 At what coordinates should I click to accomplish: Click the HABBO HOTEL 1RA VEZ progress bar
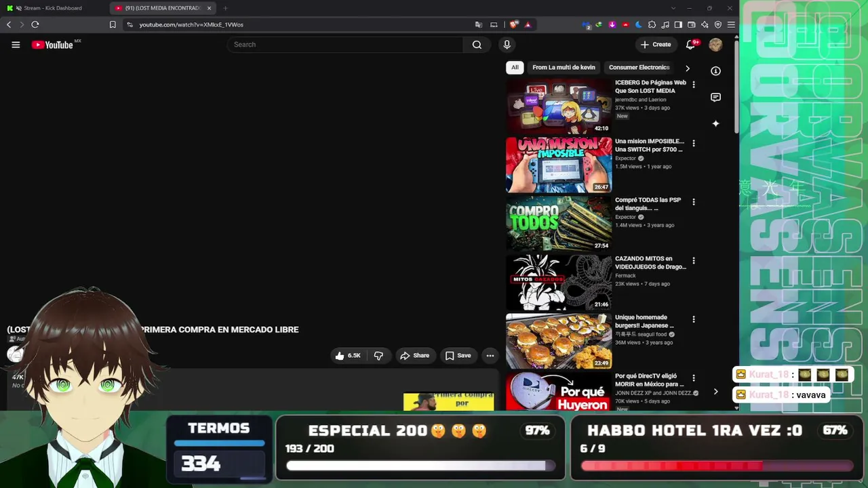pyautogui.click(x=717, y=466)
